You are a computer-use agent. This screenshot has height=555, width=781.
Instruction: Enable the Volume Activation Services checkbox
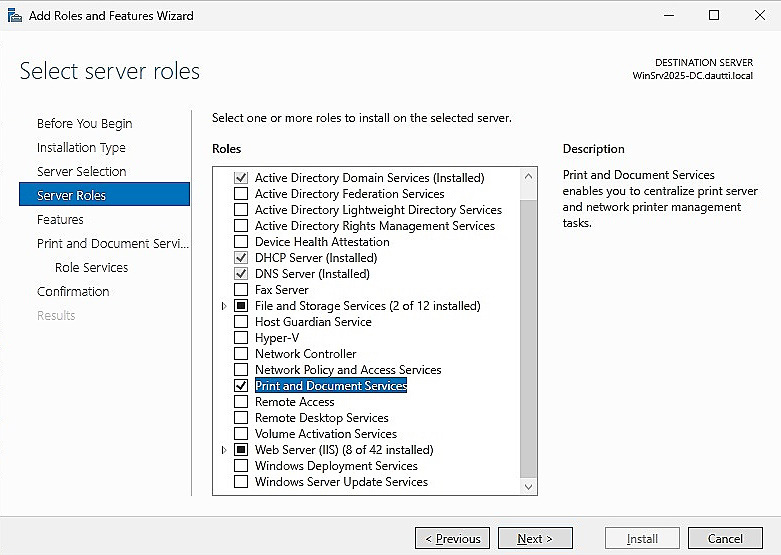point(241,433)
